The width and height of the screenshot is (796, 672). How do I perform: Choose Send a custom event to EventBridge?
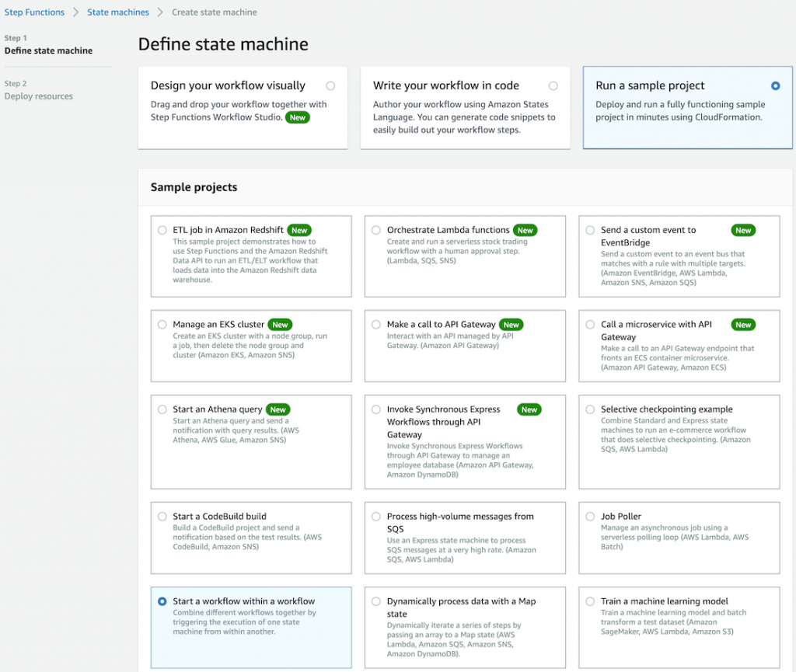pyautogui.click(x=590, y=230)
